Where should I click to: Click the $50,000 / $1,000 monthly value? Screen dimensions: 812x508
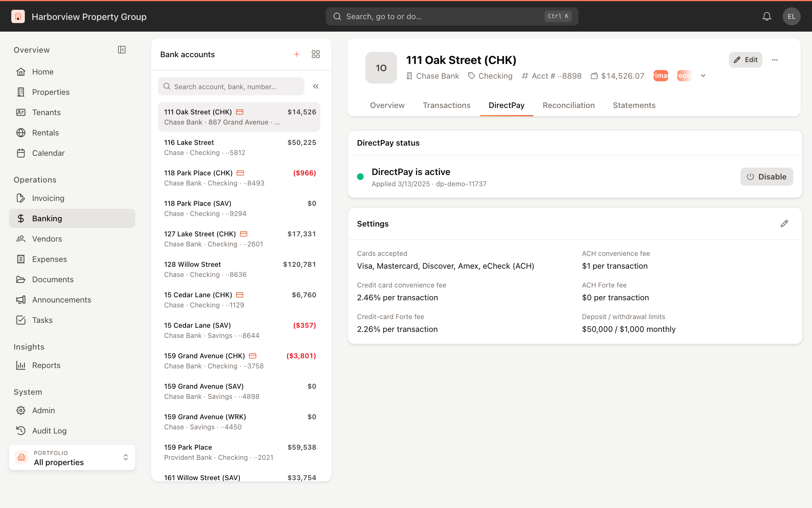click(629, 329)
